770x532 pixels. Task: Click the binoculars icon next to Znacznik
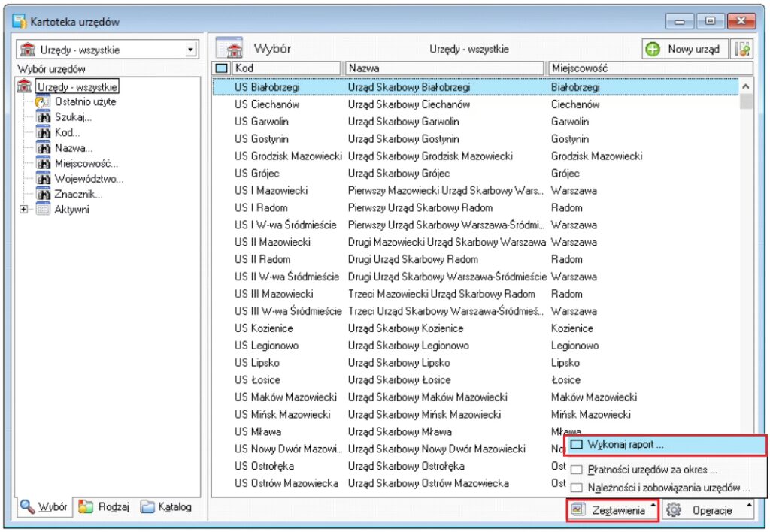pyautogui.click(x=44, y=194)
